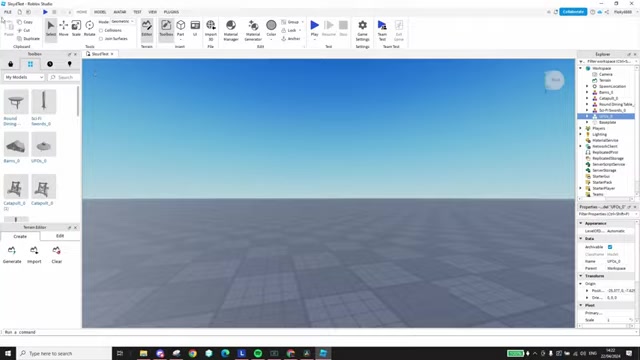Open the UI insert tool
The image size is (640, 360).
coord(195,29)
